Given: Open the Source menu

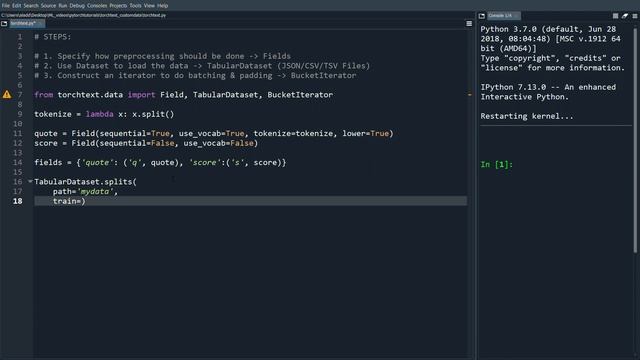Looking at the screenshot, I should tap(48, 6).
